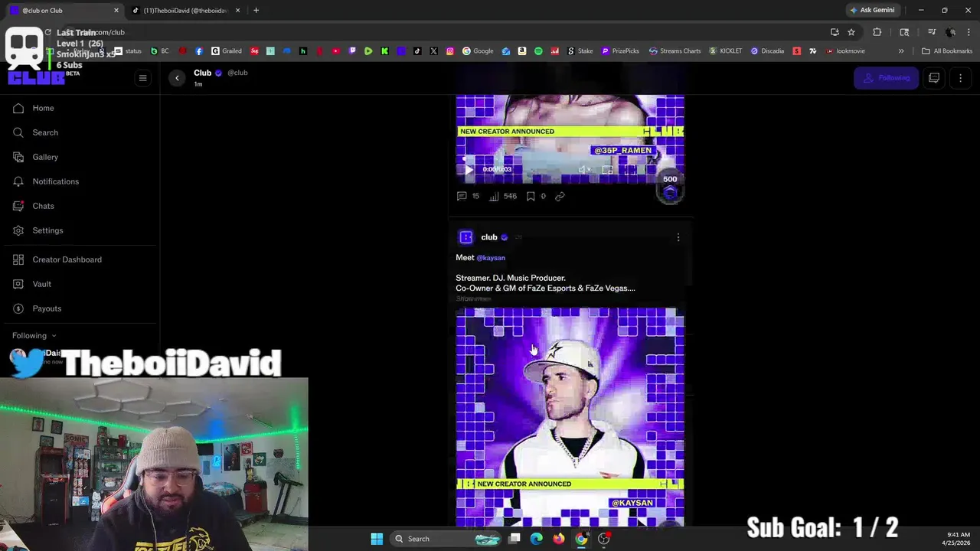Open the Streams Charts bookmark
Screen dimensions: 980x551
coord(675,51)
